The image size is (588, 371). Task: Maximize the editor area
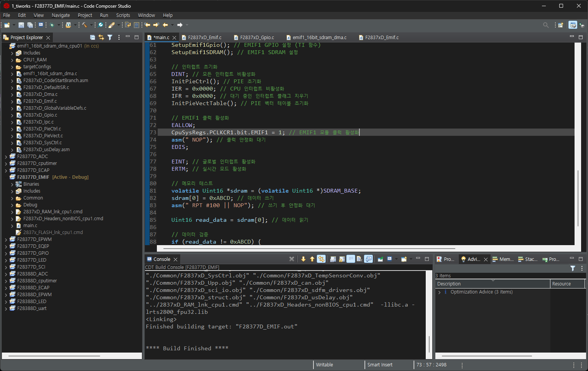click(581, 37)
